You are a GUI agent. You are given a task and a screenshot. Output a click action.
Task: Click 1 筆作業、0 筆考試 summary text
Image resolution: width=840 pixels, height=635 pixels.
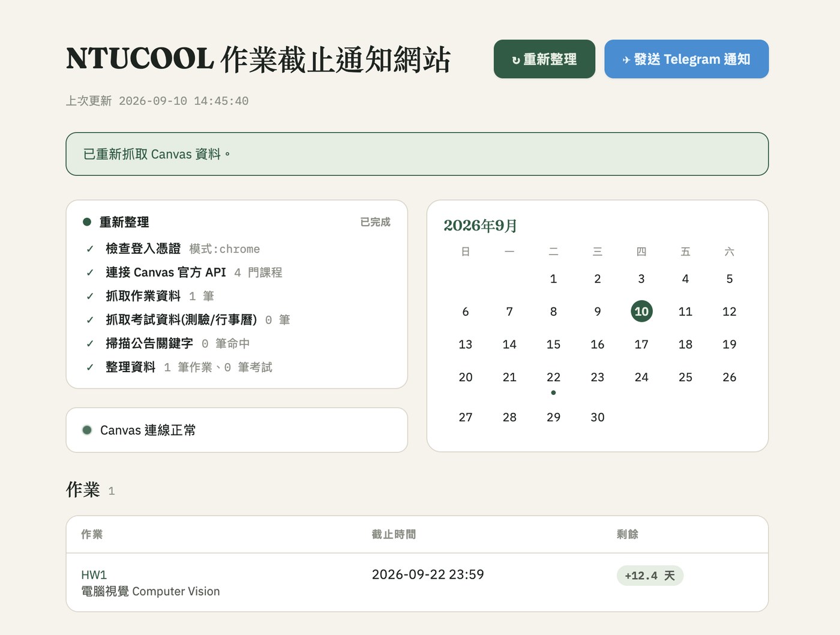click(218, 367)
